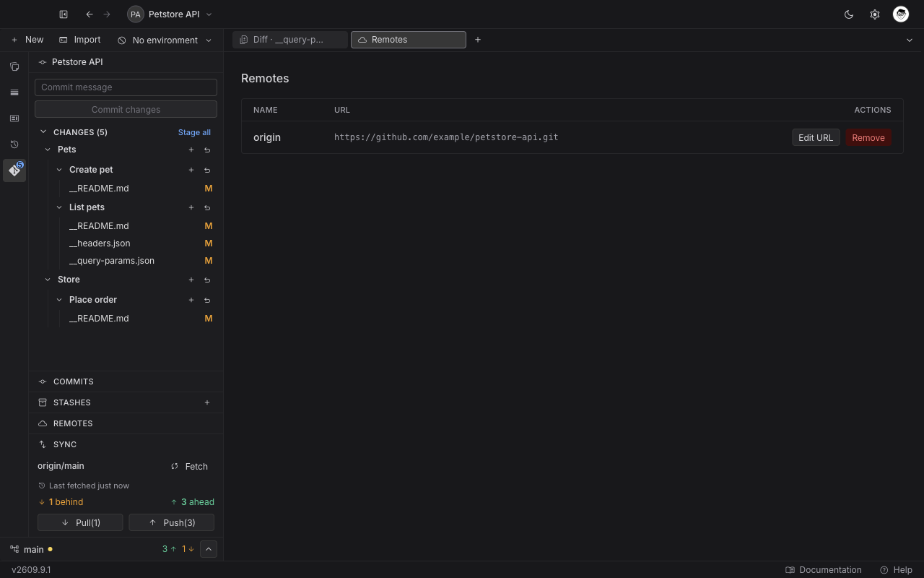Screen dimensions: 924x578
Task: Stage the Place order changes
Action: click(x=191, y=300)
